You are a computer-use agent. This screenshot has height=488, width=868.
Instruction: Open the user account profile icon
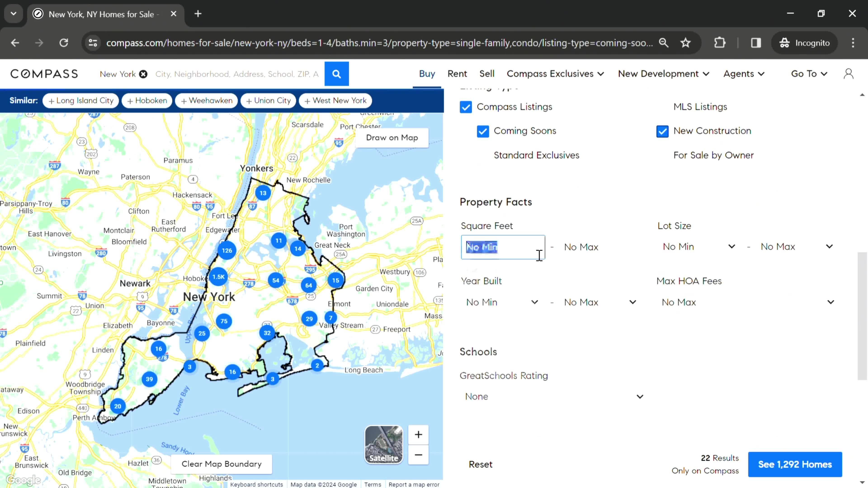coord(849,74)
